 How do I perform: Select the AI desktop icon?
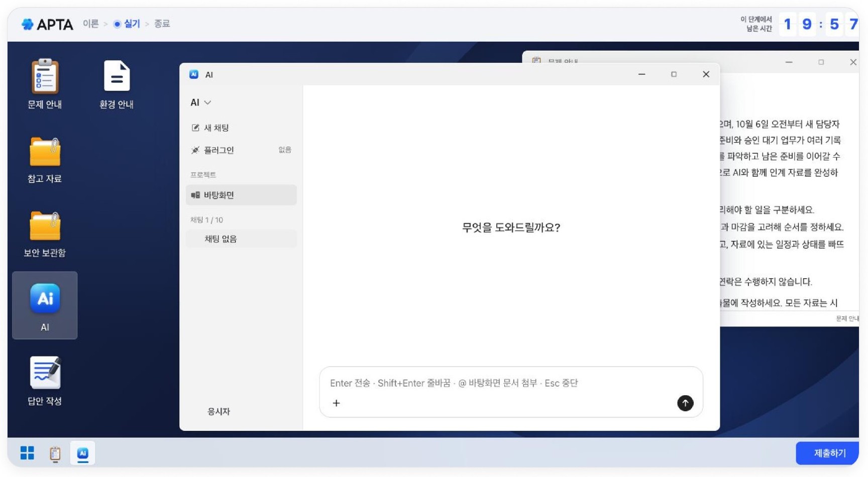pyautogui.click(x=45, y=305)
